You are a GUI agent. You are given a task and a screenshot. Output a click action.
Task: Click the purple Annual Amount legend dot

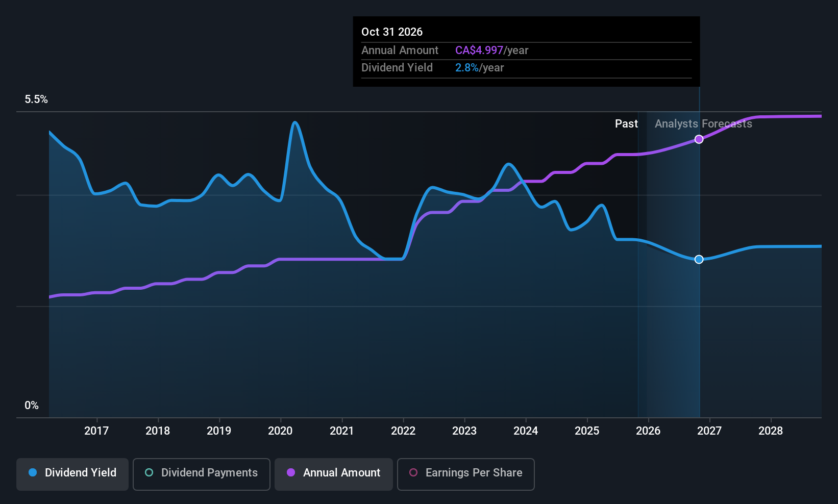coord(291,472)
